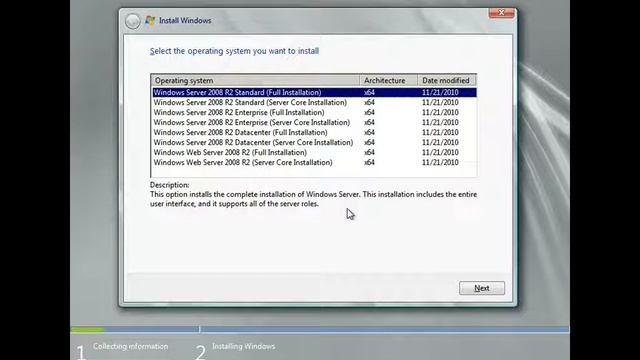Image resolution: width=640 pixels, height=360 pixels.
Task: Click the Operating system column header
Action: [x=256, y=80]
